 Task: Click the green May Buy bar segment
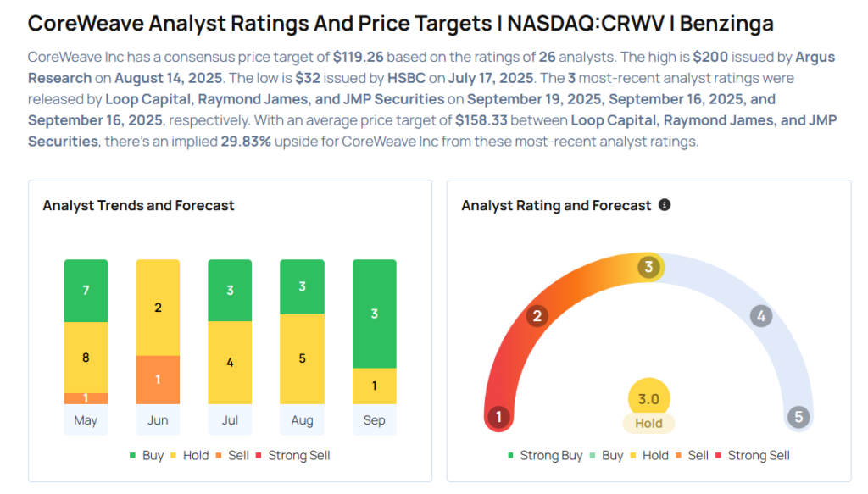coord(86,291)
